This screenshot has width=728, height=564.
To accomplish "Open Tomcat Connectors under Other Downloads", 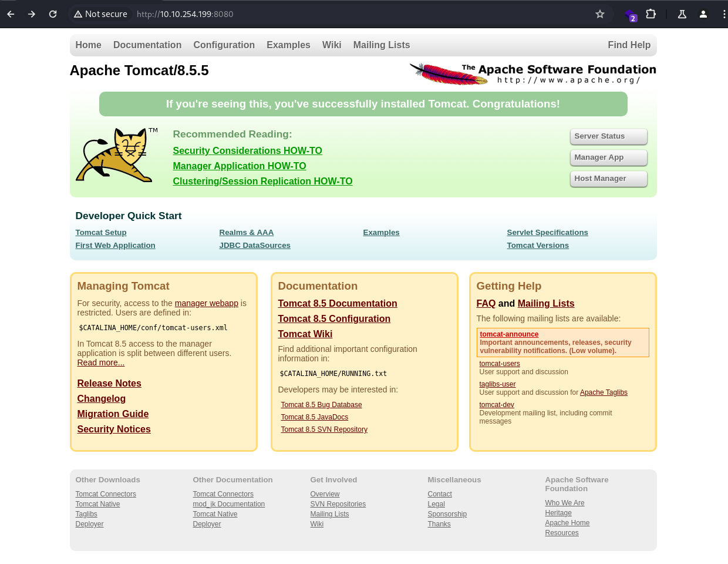I will tap(106, 494).
